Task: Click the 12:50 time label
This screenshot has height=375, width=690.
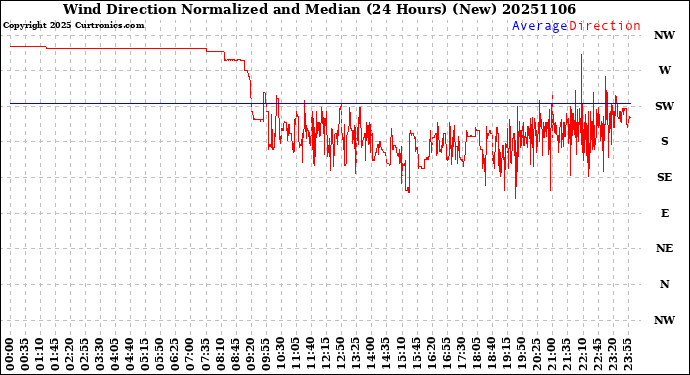Action: tap(341, 355)
